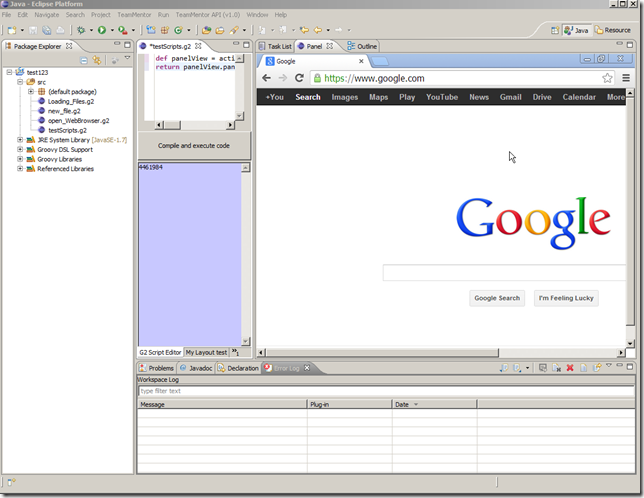Collapse the test123 project node
Image resolution: width=644 pixels, height=498 pixels.
(9, 73)
